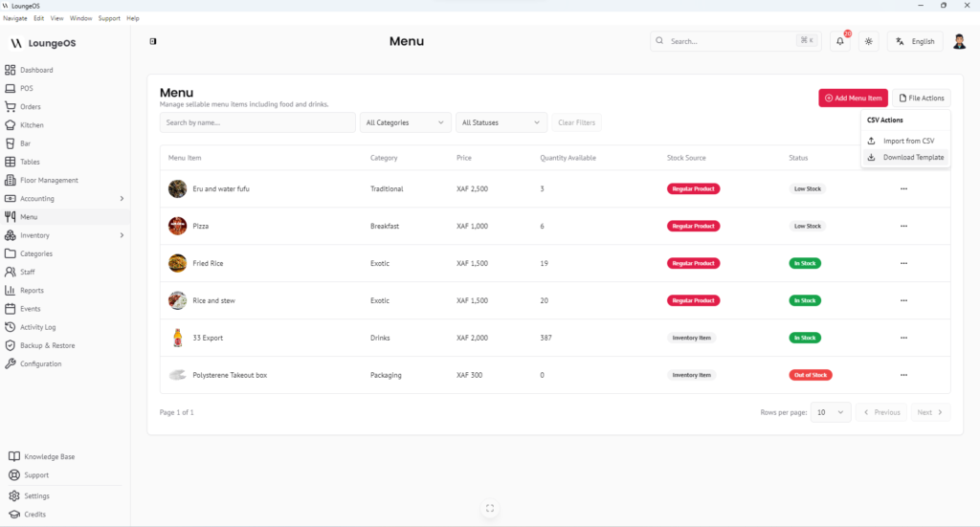Expand the Inventory sidebar section

[122, 235]
